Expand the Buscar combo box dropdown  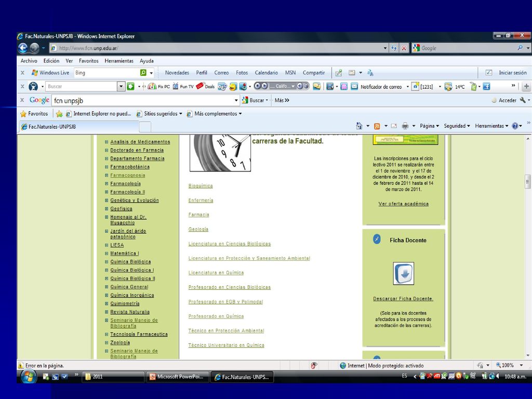pyautogui.click(x=121, y=87)
